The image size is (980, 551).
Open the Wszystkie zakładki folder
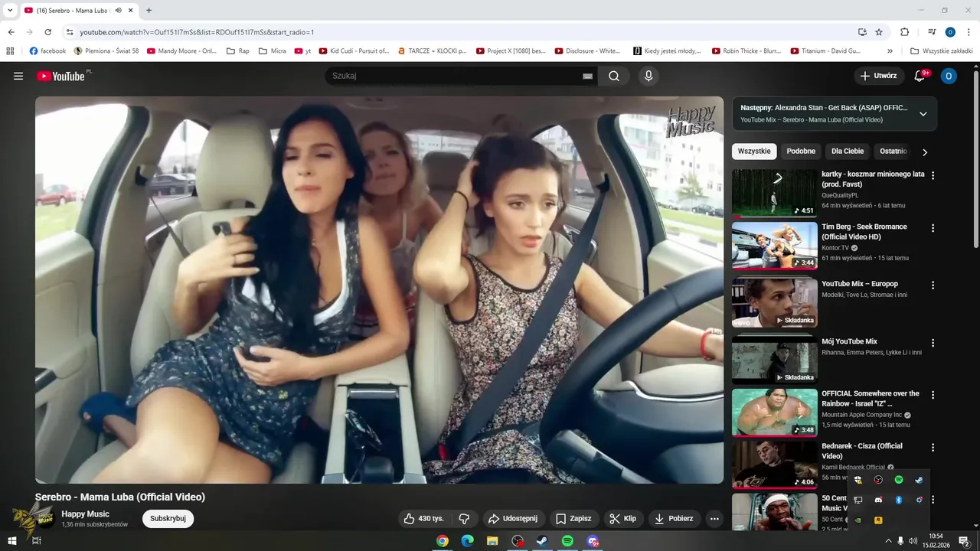942,51
